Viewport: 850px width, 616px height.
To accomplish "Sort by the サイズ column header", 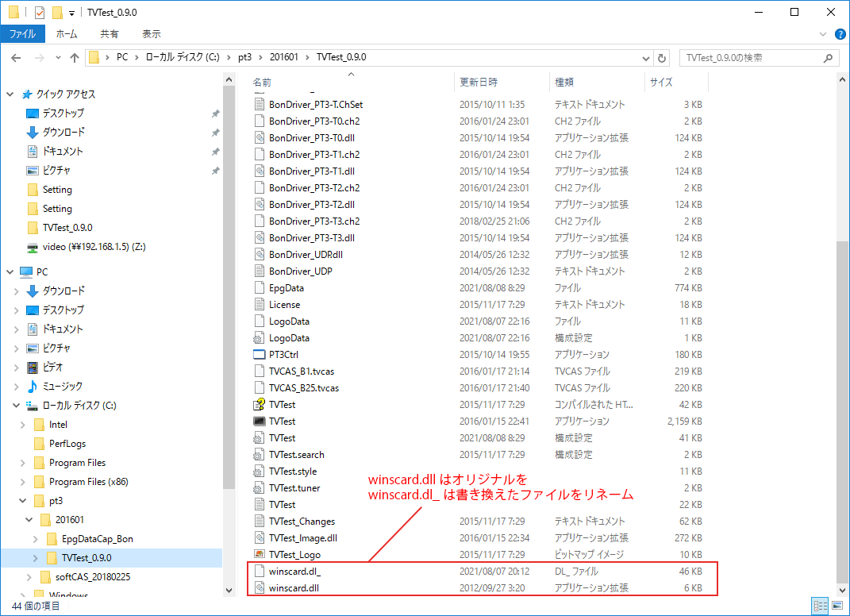I will [676, 83].
